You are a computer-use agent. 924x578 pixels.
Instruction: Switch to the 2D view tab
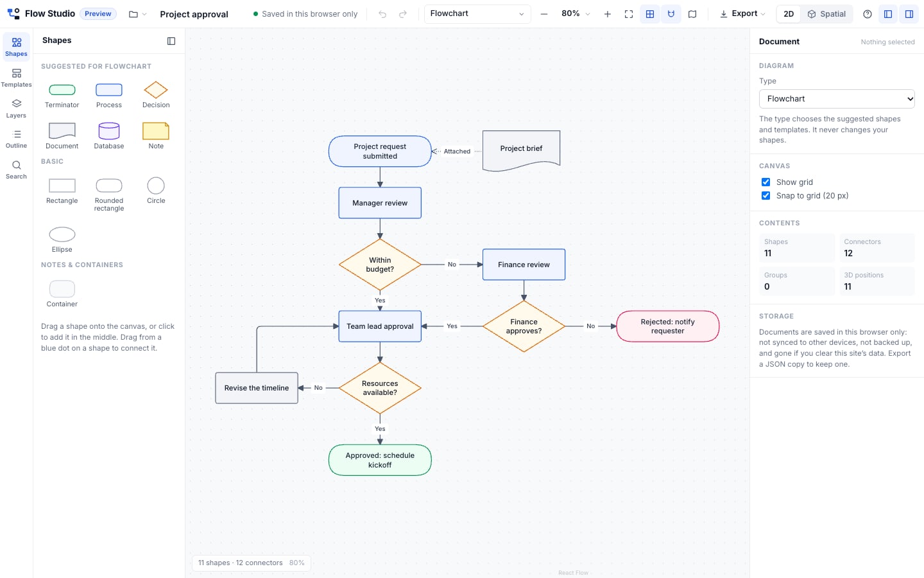click(789, 14)
